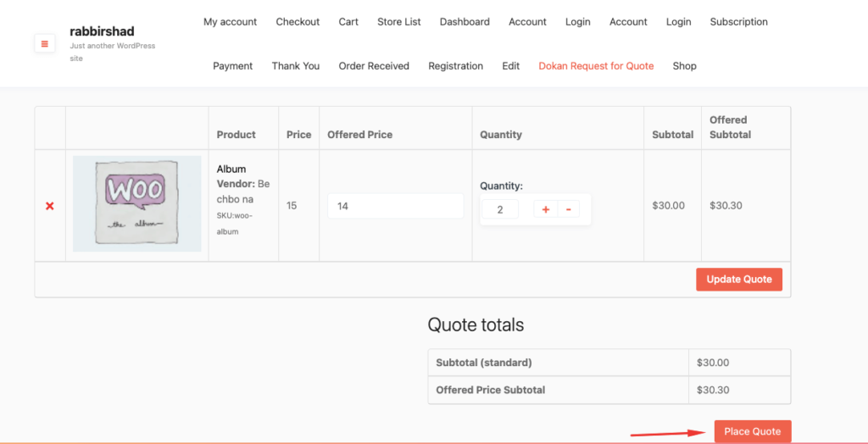Open the My account menu link
The height and width of the screenshot is (444, 868).
point(230,22)
